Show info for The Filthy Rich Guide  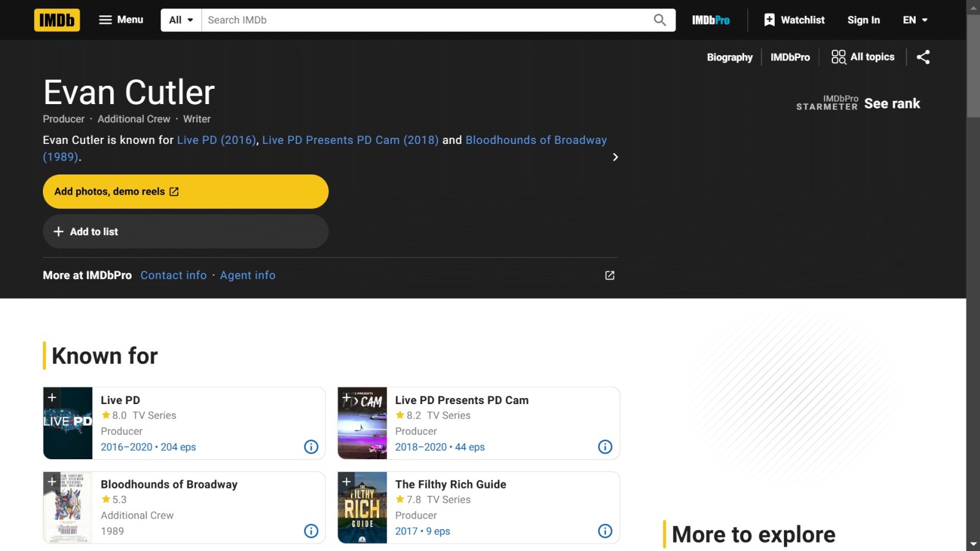coord(605,531)
